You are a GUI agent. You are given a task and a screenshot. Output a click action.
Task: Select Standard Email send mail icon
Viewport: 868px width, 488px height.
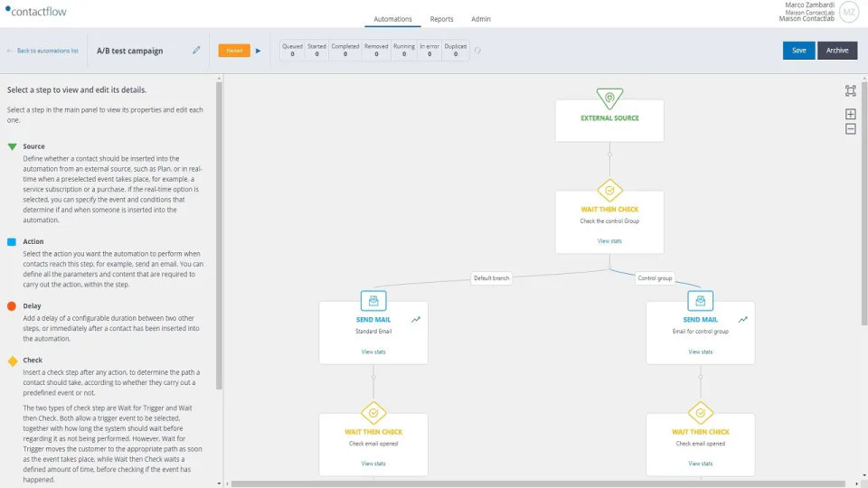[x=373, y=301]
